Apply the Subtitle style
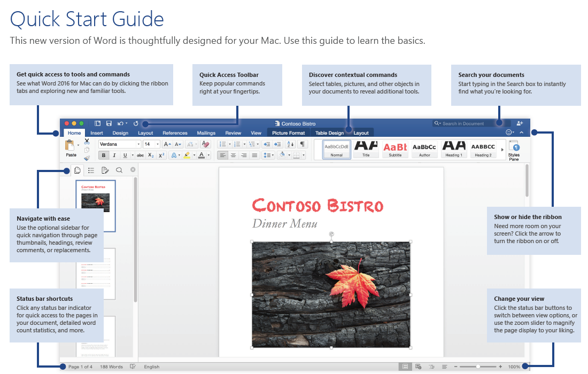This screenshot has width=588, height=374. [395, 150]
